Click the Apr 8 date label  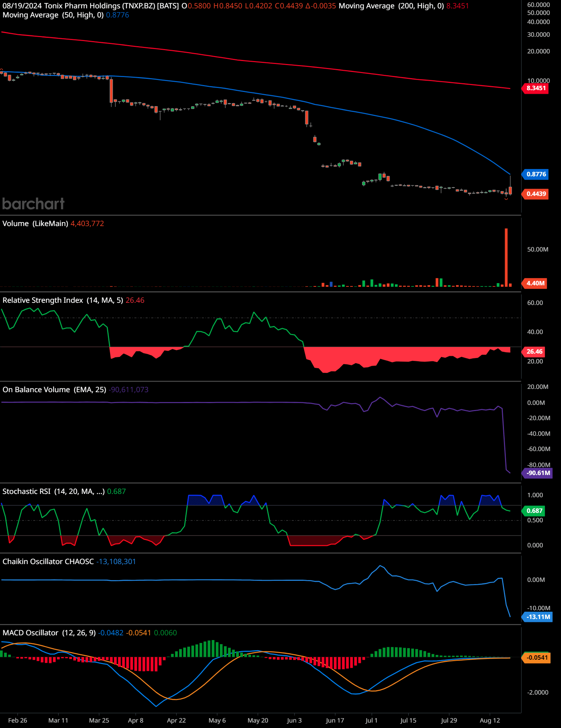coord(136,720)
